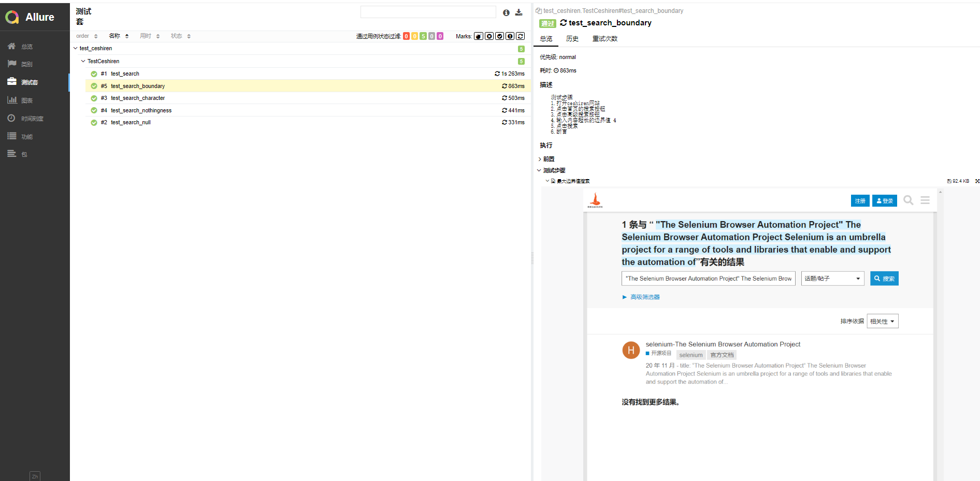Screen dimensions: 980x481
Task: Toggle the new-failed (x) mark filter
Action: coord(489,36)
